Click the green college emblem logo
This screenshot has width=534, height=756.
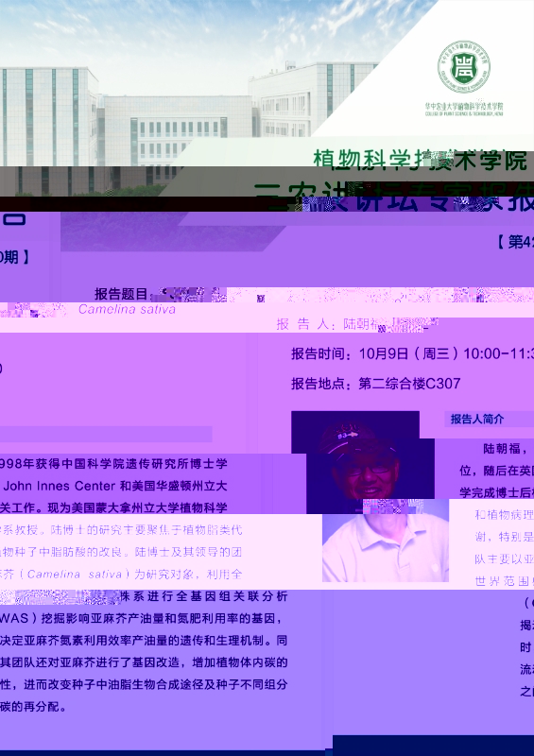pyautogui.click(x=463, y=66)
